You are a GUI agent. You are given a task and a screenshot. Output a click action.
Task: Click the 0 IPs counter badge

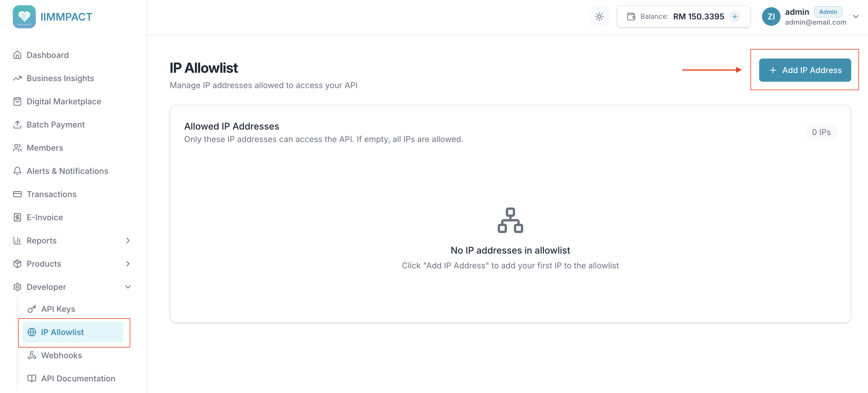coord(821,132)
